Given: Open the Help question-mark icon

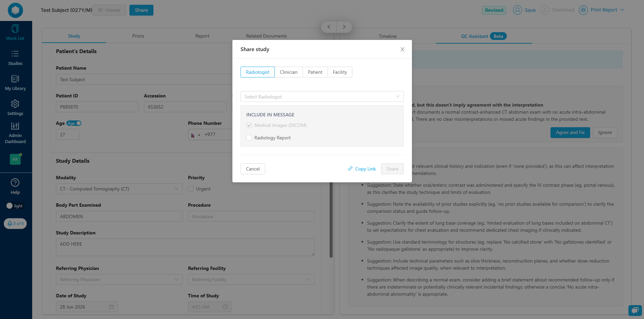Looking at the screenshot, I should (x=15, y=183).
